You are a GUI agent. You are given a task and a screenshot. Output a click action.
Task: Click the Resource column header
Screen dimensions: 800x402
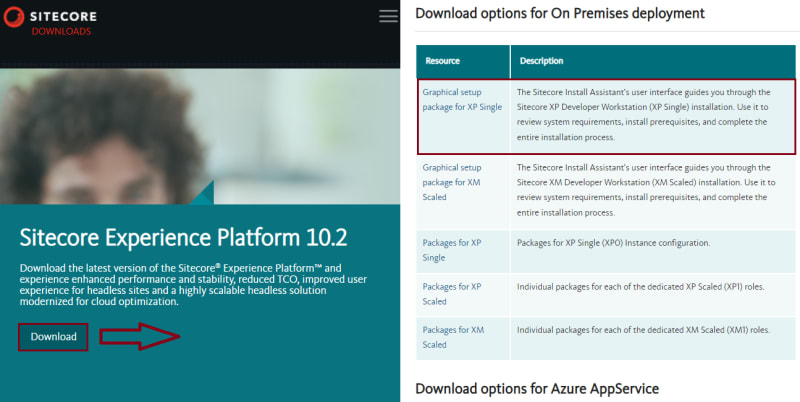tap(442, 61)
